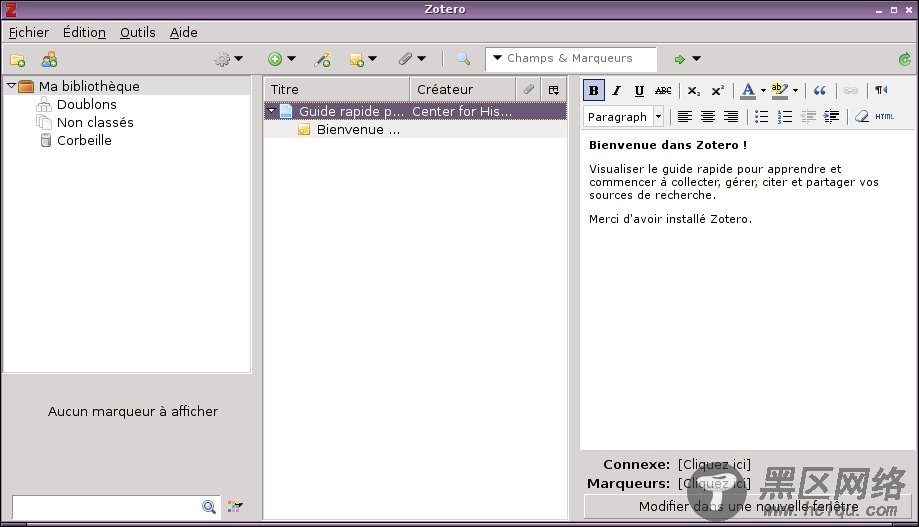Open the Aide menu
Image resolution: width=919 pixels, height=527 pixels.
[183, 32]
